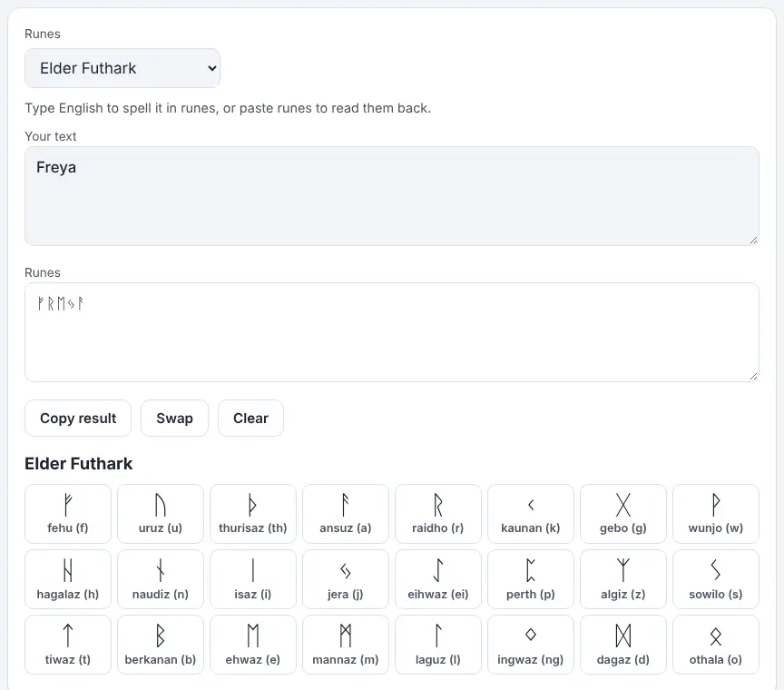Pick the mannaz (m) rune card
The image size is (784, 690).
pyautogui.click(x=346, y=645)
